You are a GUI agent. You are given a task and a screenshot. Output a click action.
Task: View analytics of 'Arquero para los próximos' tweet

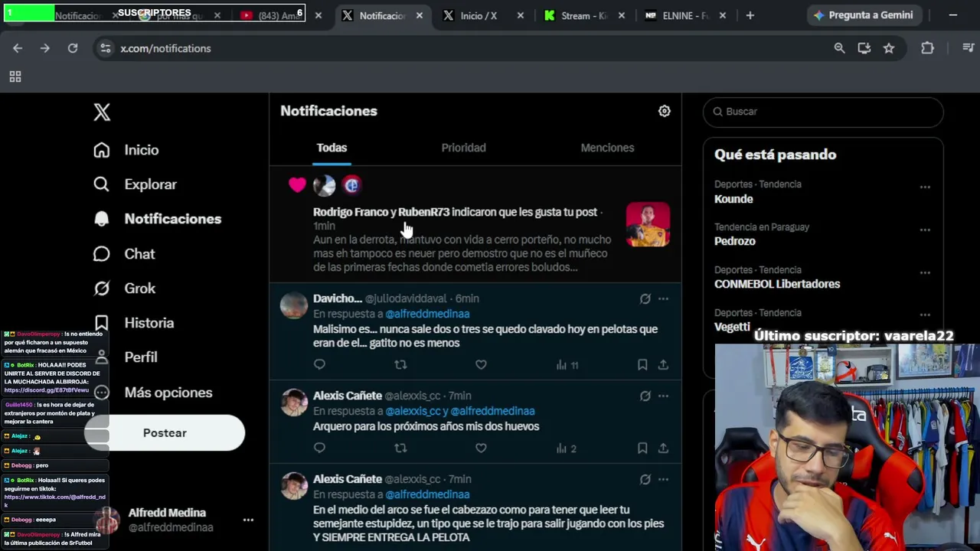click(x=567, y=448)
